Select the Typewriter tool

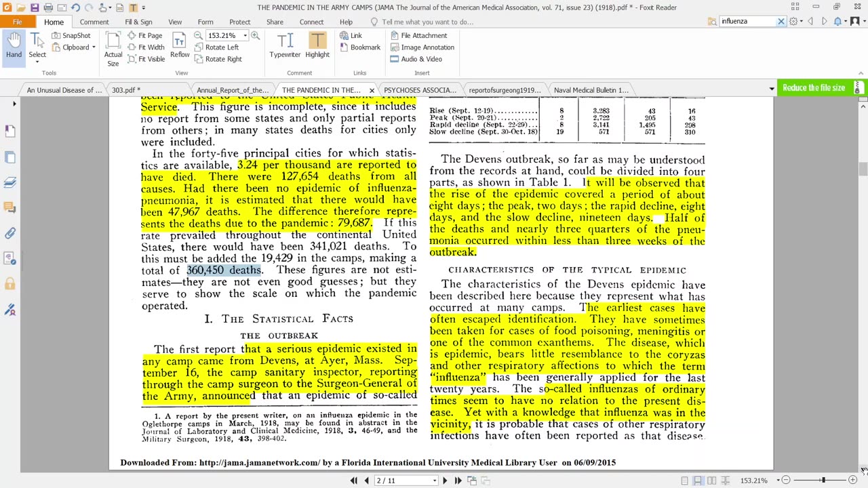(285, 46)
